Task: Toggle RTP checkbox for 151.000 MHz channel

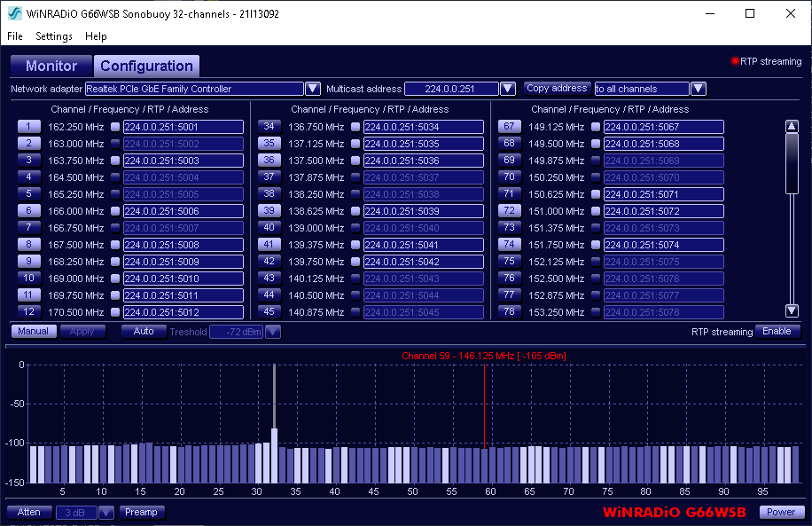Action: (x=596, y=211)
